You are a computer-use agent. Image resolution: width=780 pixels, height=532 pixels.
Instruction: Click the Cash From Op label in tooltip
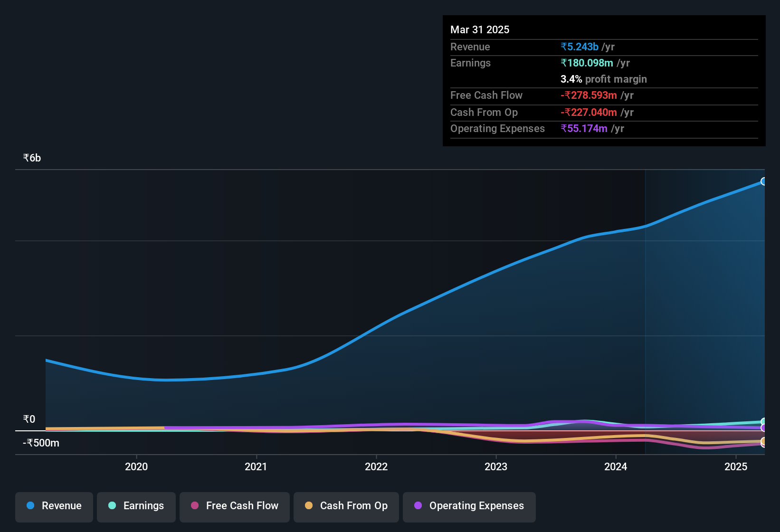[484, 113]
